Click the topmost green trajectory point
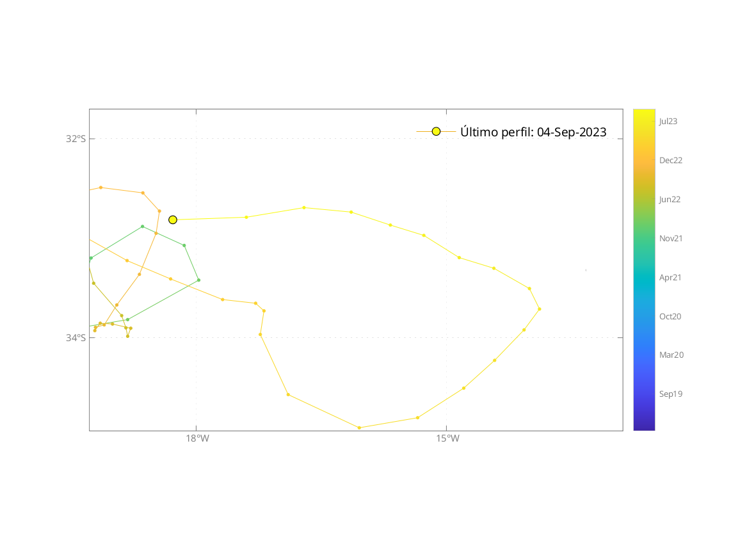Viewport: 747px width, 560px height. (x=142, y=227)
